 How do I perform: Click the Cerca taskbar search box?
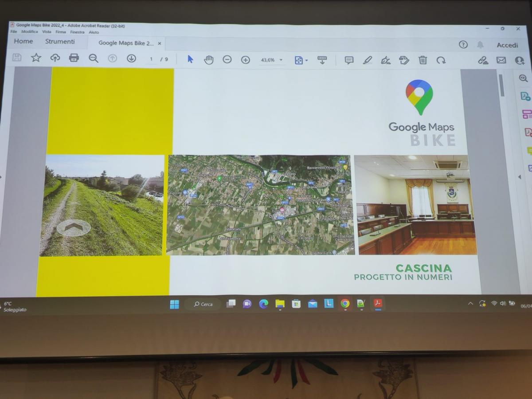click(203, 304)
